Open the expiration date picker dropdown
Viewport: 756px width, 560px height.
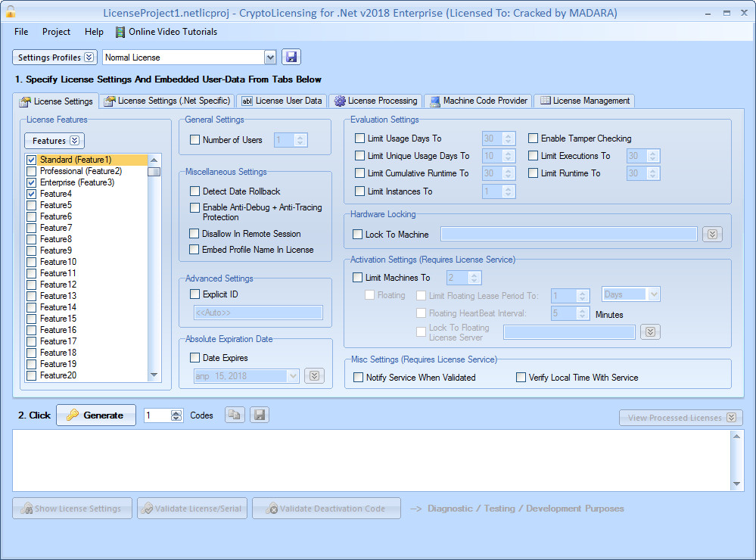[x=292, y=376]
